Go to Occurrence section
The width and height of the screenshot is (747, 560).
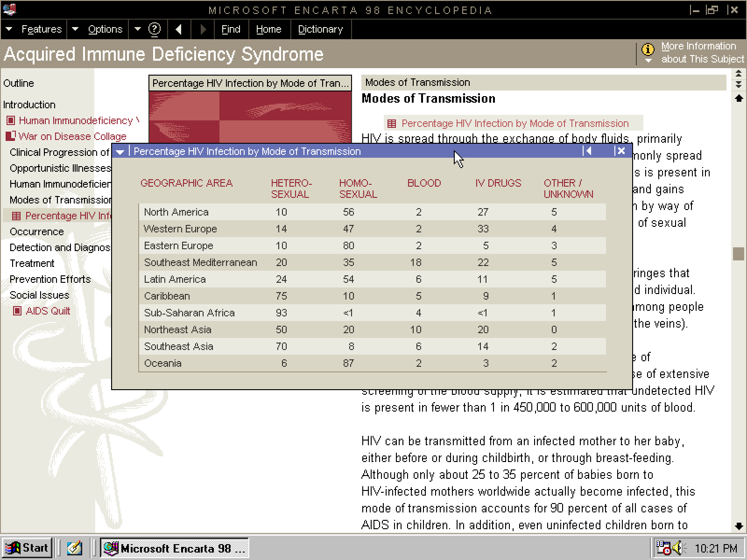pyautogui.click(x=37, y=231)
